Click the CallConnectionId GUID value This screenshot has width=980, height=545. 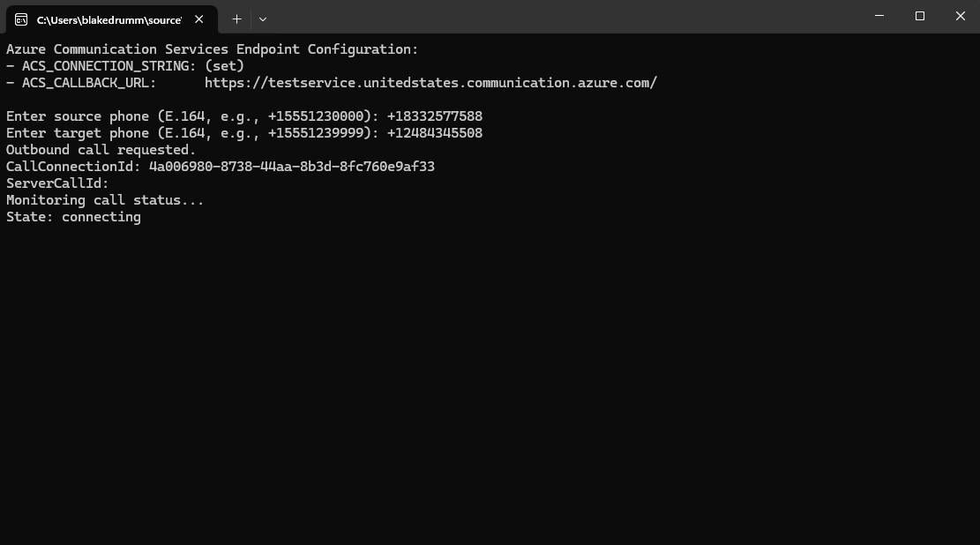[291, 167]
